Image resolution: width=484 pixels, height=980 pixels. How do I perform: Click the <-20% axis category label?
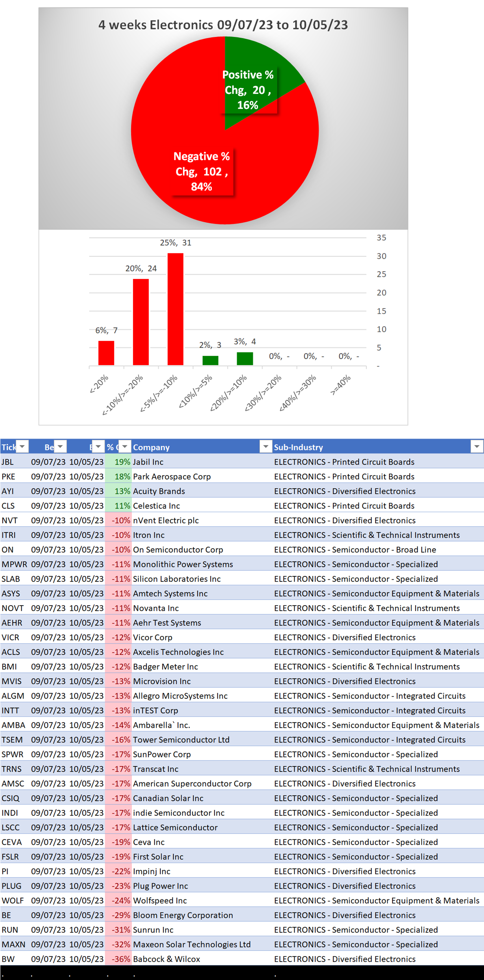click(99, 384)
